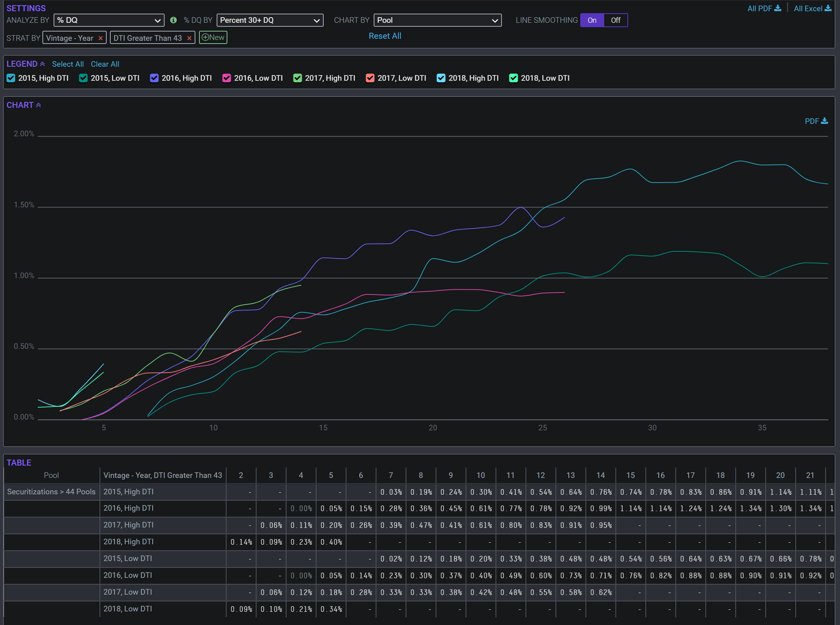This screenshot has width=840, height=625.
Task: Click Select All in the legend
Action: pyautogui.click(x=68, y=64)
